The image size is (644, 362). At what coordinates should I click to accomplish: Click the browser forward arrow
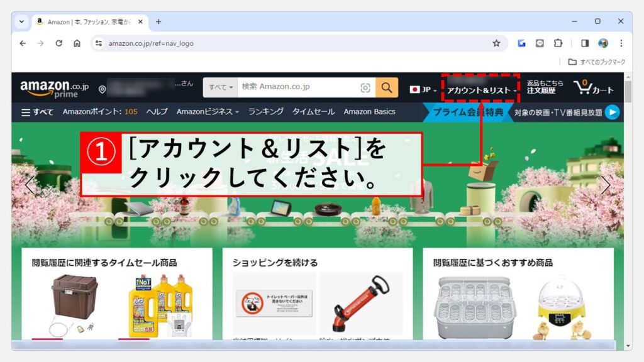[x=40, y=43]
